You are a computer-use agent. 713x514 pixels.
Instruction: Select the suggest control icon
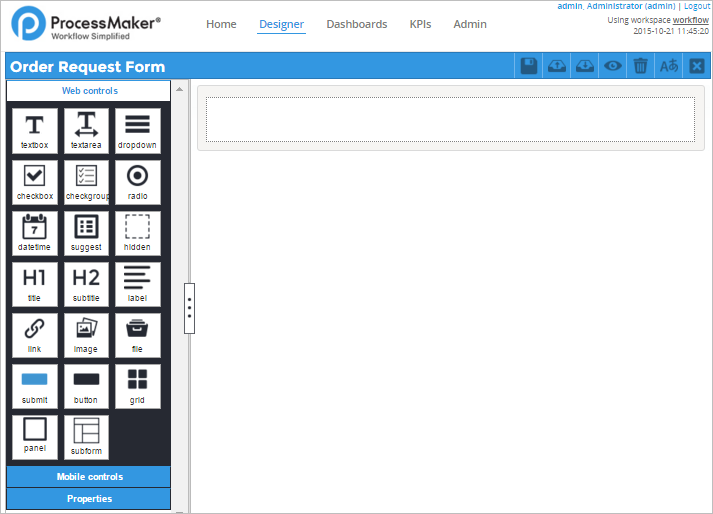pos(86,232)
